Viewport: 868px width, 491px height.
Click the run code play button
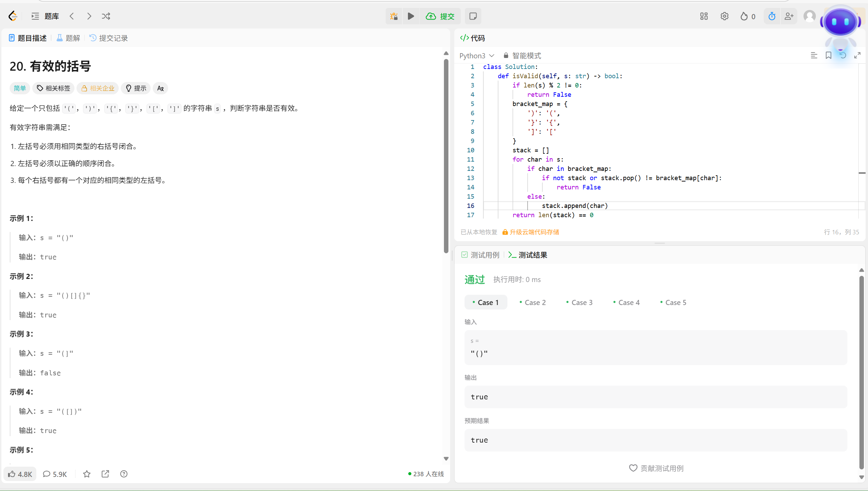[x=411, y=16]
